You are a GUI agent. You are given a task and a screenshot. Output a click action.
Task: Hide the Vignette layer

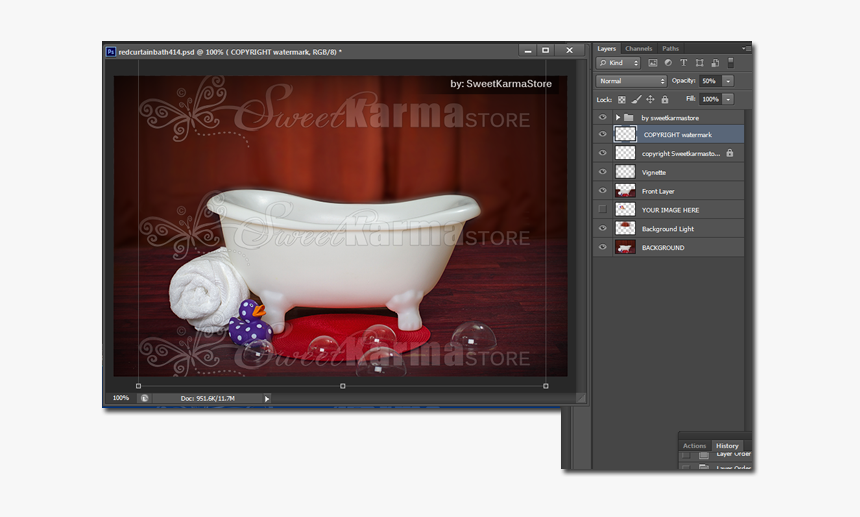click(602, 172)
